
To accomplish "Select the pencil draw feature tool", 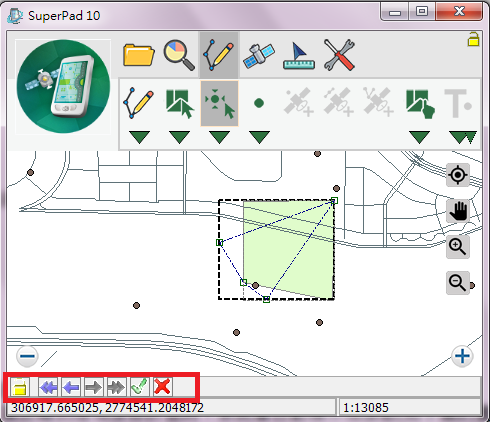I will click(x=139, y=103).
